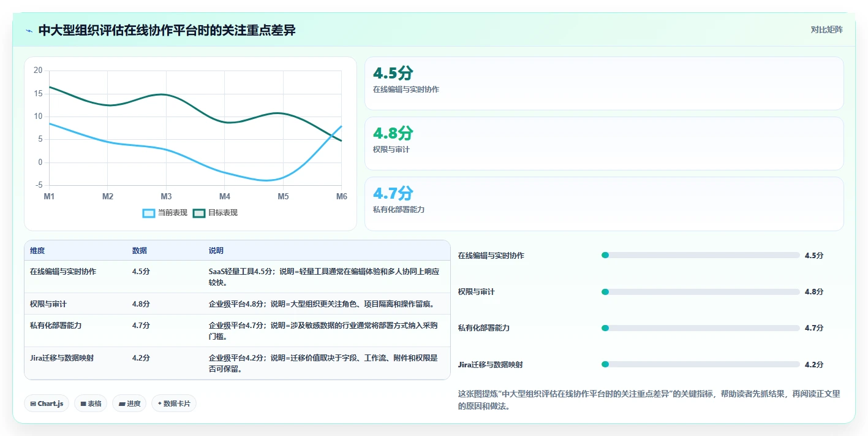Click the 对比矩阵 label in header

coord(826,29)
